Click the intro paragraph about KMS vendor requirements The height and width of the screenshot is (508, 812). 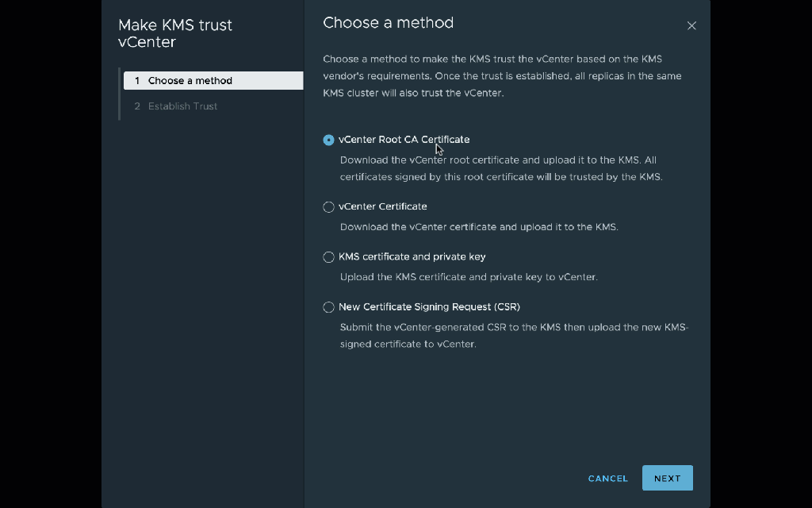coord(502,76)
